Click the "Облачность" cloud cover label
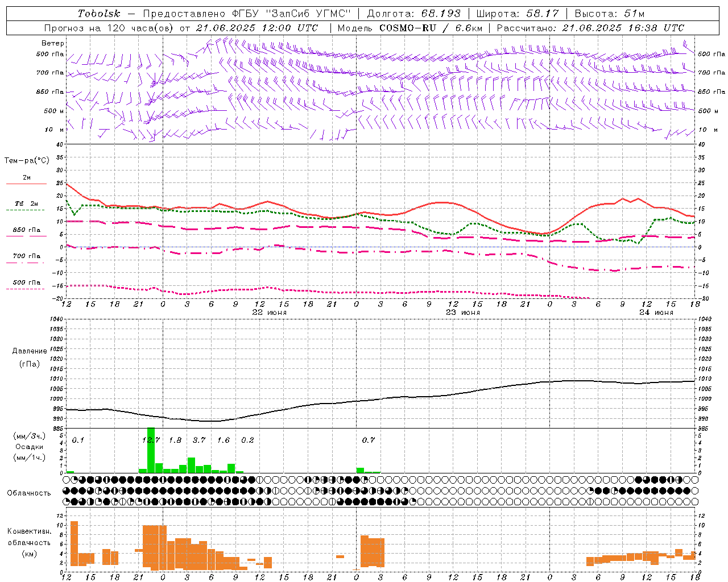This screenshot has width=728, height=582. pos(29,493)
